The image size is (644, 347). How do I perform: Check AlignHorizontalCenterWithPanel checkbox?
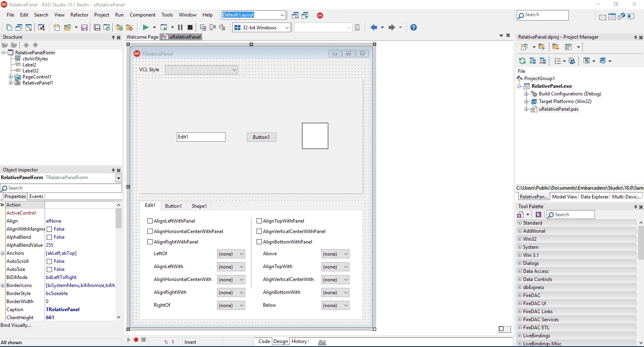[150, 231]
